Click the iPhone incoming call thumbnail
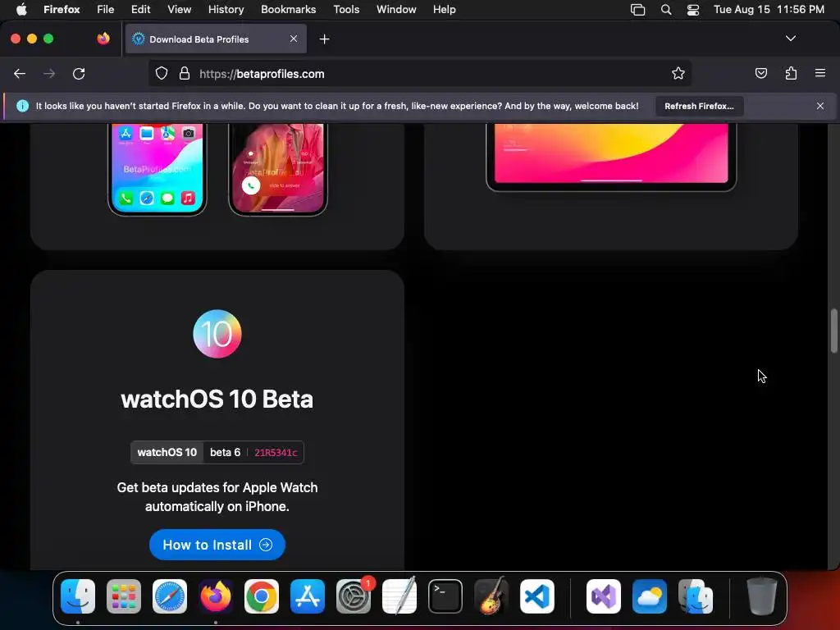 (278, 169)
